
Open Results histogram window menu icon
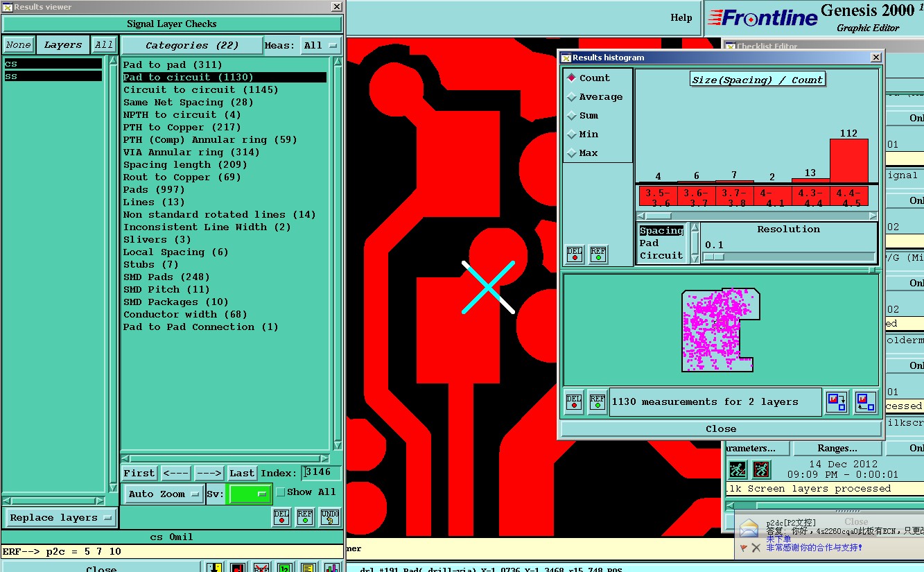(x=566, y=58)
